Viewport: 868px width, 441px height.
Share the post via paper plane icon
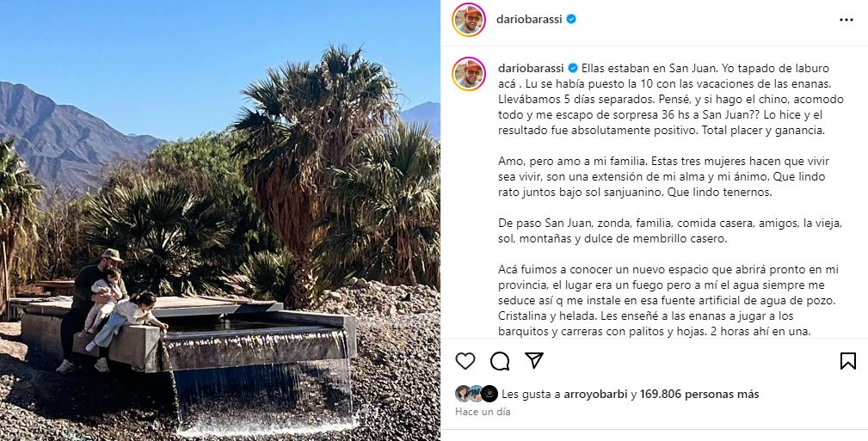click(533, 360)
